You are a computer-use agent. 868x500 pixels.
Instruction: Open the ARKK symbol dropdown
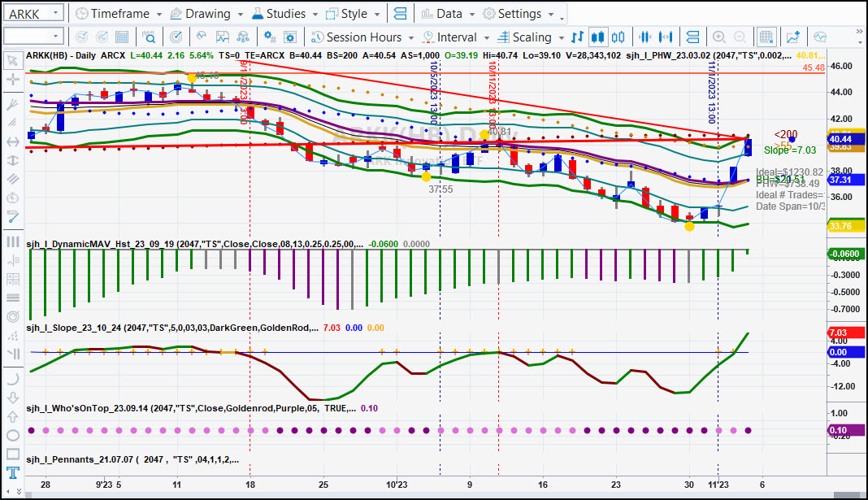(55, 13)
